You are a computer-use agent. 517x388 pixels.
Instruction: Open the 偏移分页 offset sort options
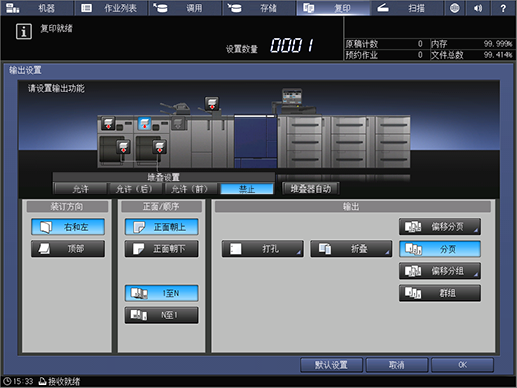pos(440,227)
